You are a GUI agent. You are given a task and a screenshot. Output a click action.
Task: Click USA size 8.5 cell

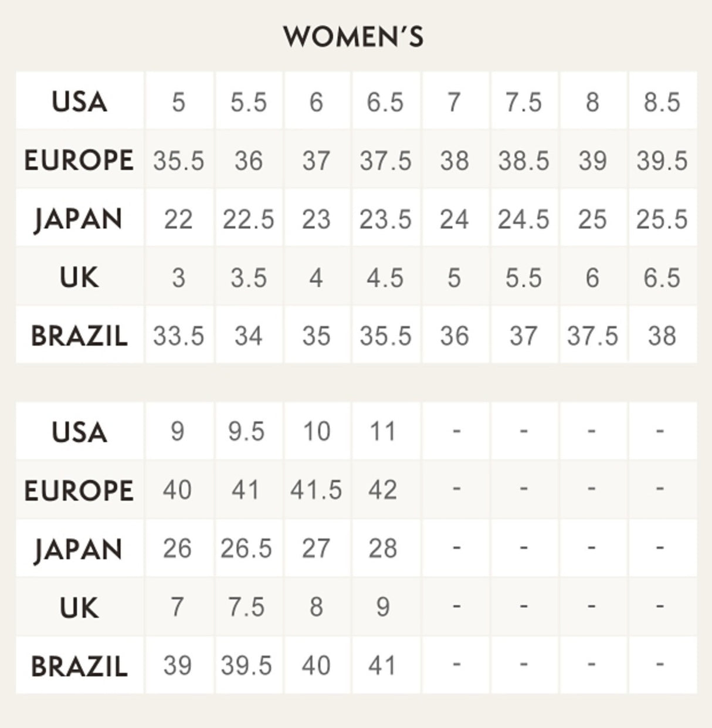point(662,102)
